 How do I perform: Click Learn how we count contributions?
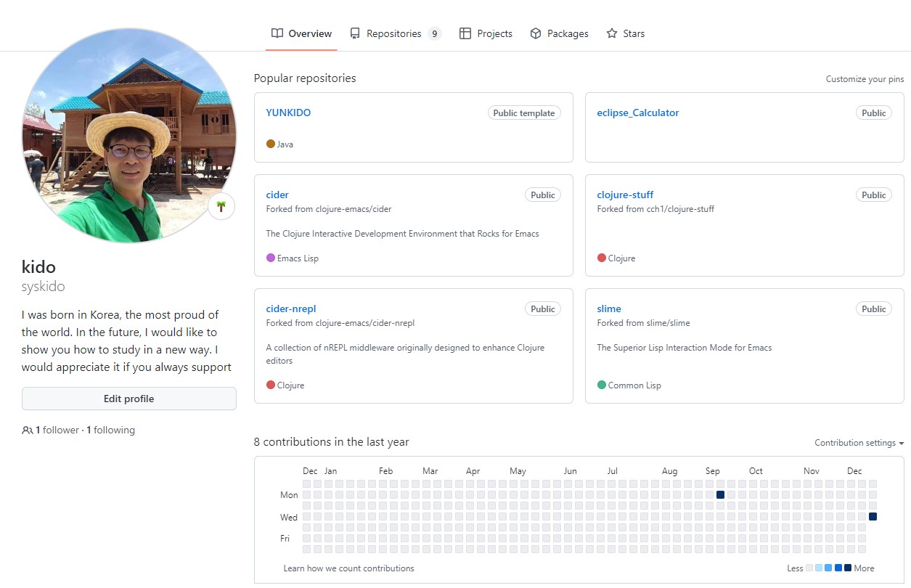[x=349, y=568]
